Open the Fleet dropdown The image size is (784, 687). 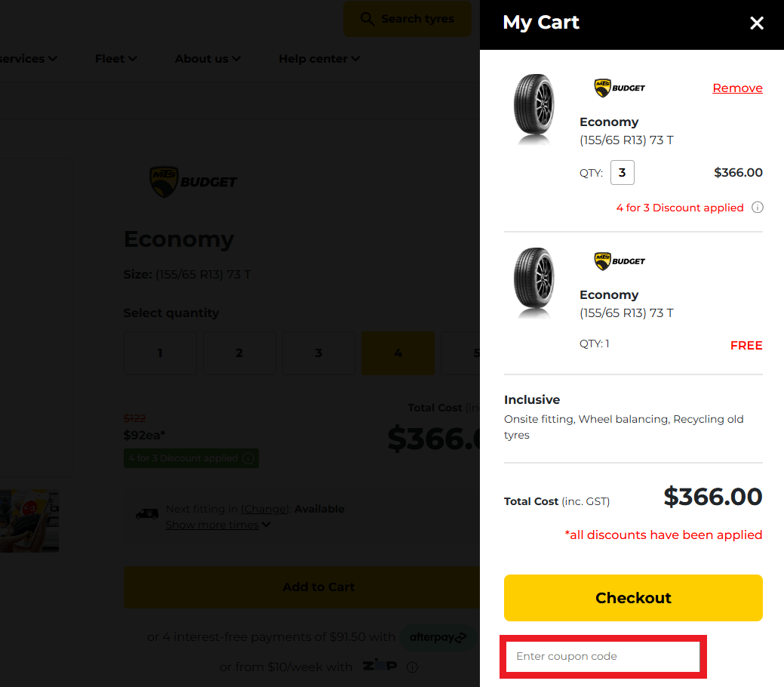tap(115, 58)
